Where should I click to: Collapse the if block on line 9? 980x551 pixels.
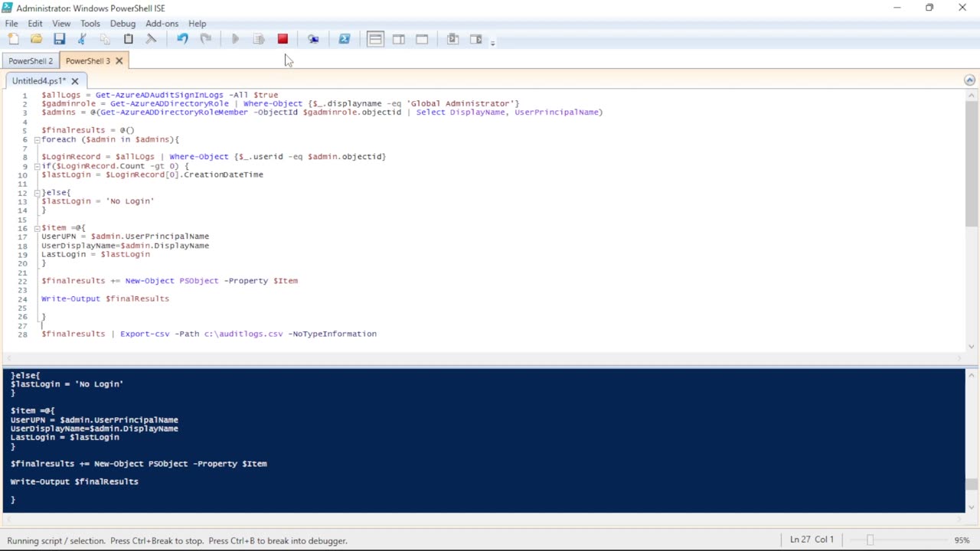pos(36,166)
